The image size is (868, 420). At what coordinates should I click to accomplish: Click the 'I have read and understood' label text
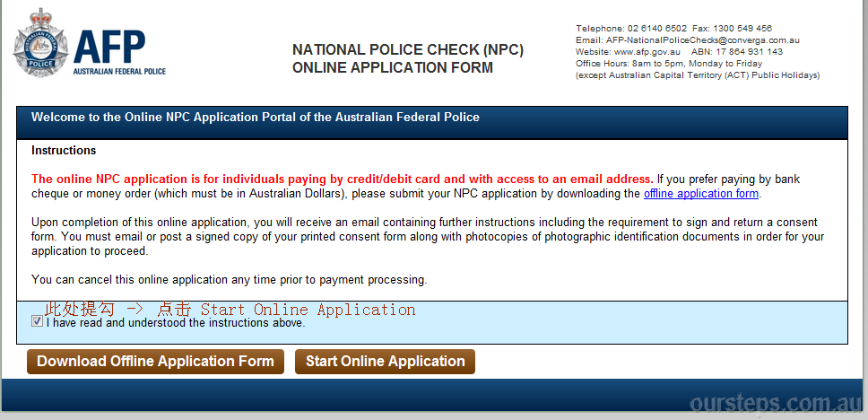click(x=176, y=322)
